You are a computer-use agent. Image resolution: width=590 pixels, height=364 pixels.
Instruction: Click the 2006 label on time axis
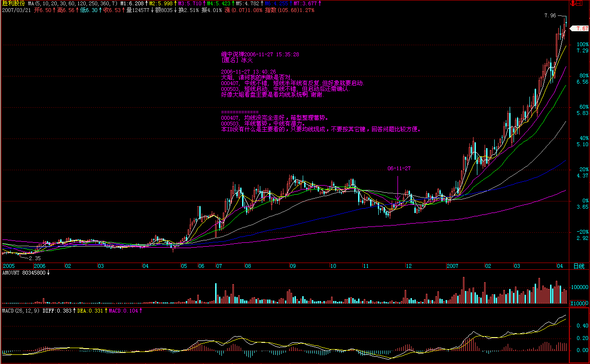(x=39, y=266)
